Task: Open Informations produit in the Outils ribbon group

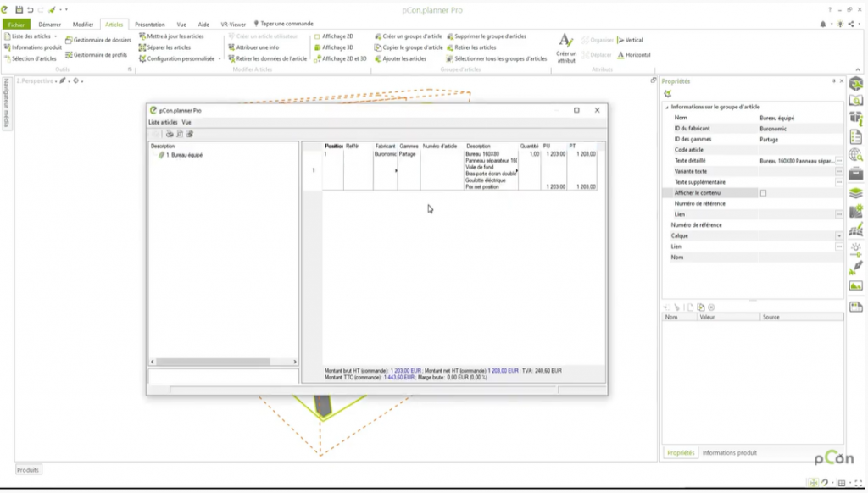Action: (x=33, y=47)
